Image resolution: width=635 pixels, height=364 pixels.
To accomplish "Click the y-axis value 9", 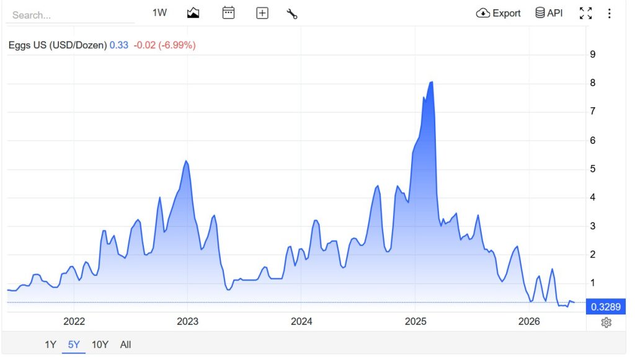I will coord(592,55).
